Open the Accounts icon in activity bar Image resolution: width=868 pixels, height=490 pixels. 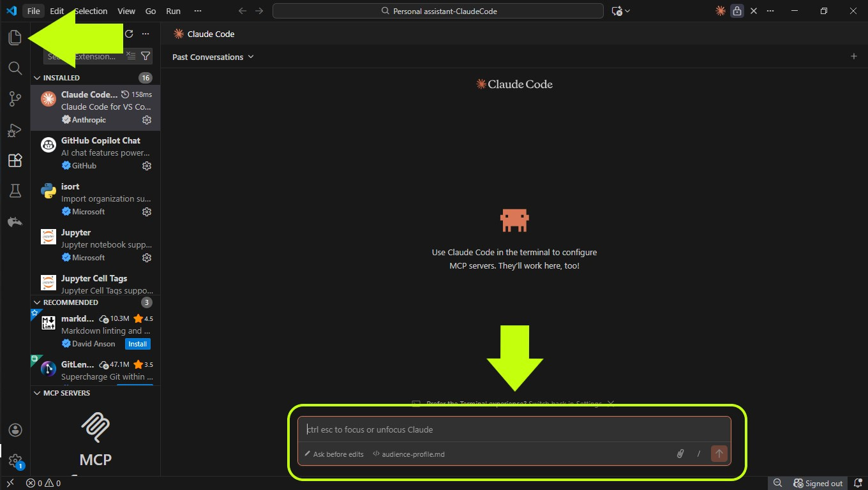[15, 430]
